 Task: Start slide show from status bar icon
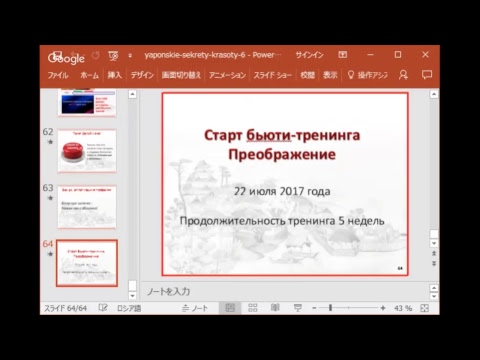298,308
